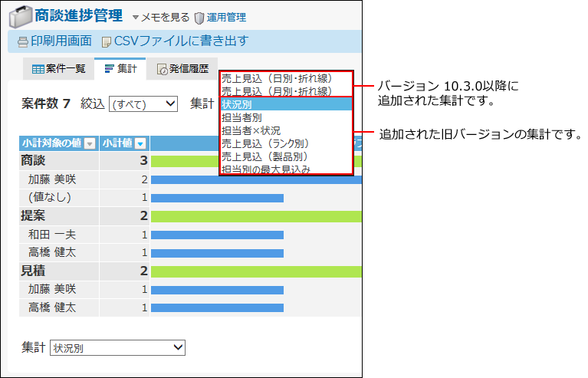Click 高橋 健太 under 提案

click(52, 252)
